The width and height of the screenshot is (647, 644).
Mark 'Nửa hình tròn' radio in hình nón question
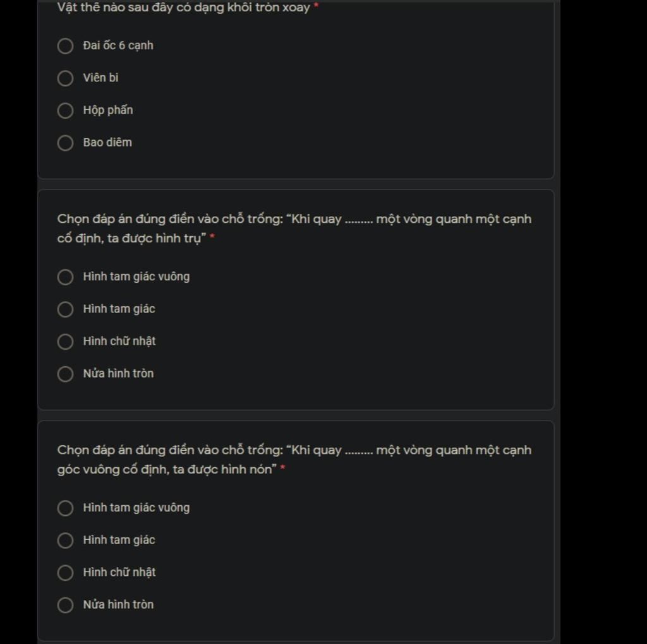(66, 605)
